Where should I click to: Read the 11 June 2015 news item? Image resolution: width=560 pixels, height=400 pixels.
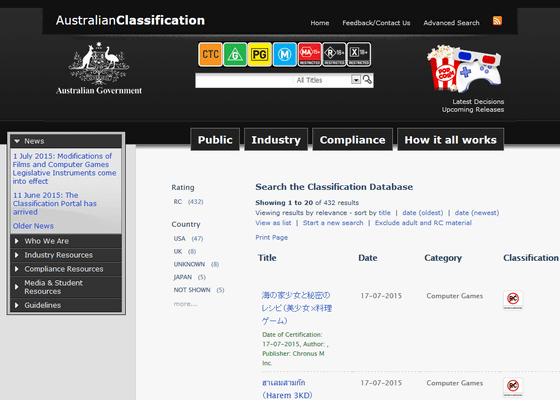tap(55, 204)
